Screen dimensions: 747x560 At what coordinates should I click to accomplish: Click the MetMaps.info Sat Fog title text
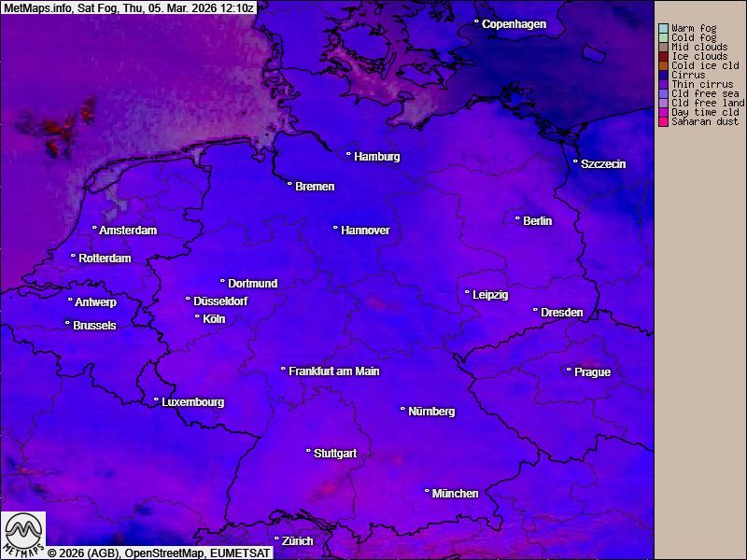coord(128,7)
